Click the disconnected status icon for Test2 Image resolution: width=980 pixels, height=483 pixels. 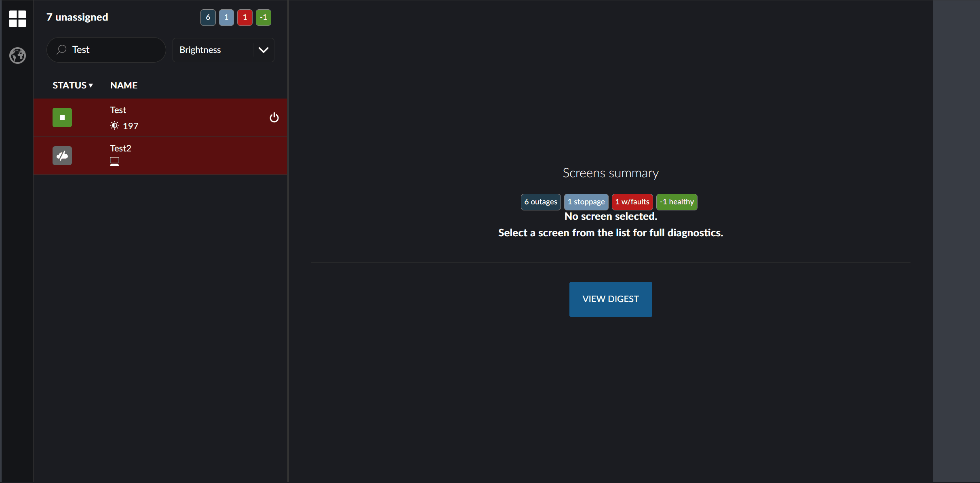[62, 155]
